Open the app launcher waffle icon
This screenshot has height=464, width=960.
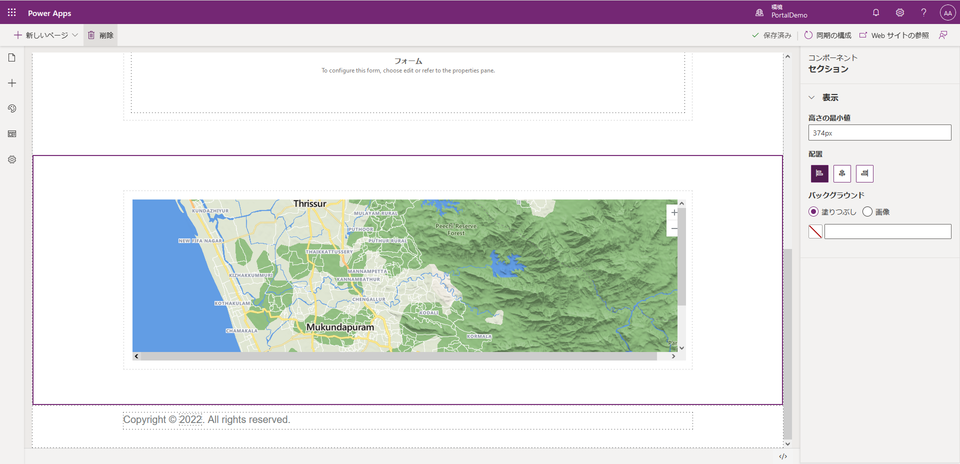tap(12, 12)
